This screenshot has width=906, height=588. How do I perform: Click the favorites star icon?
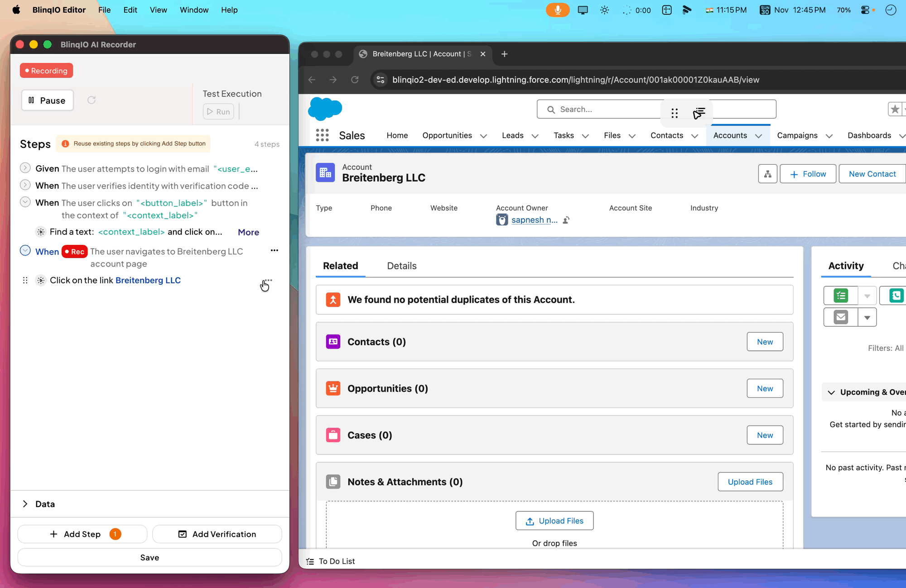coord(895,109)
